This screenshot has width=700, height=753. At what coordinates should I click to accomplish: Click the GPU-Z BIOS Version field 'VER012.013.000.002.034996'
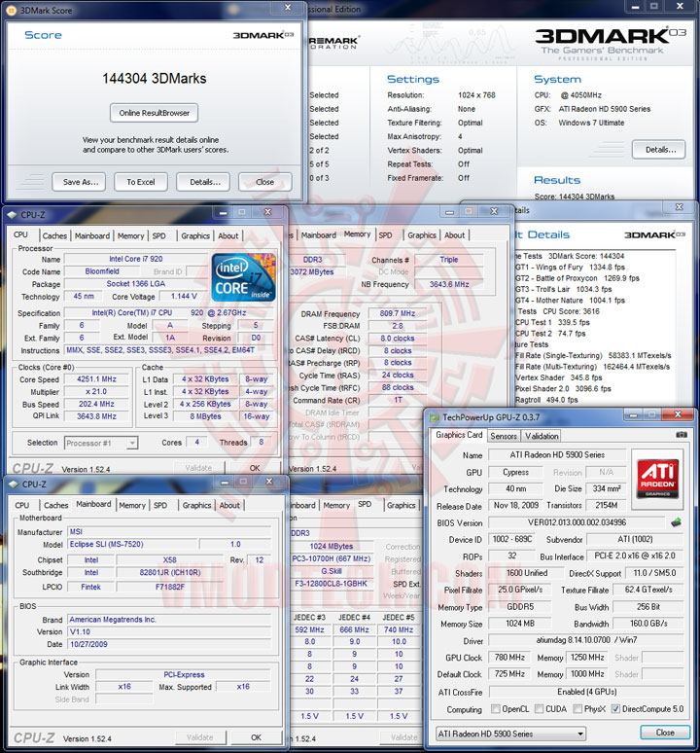point(577,522)
